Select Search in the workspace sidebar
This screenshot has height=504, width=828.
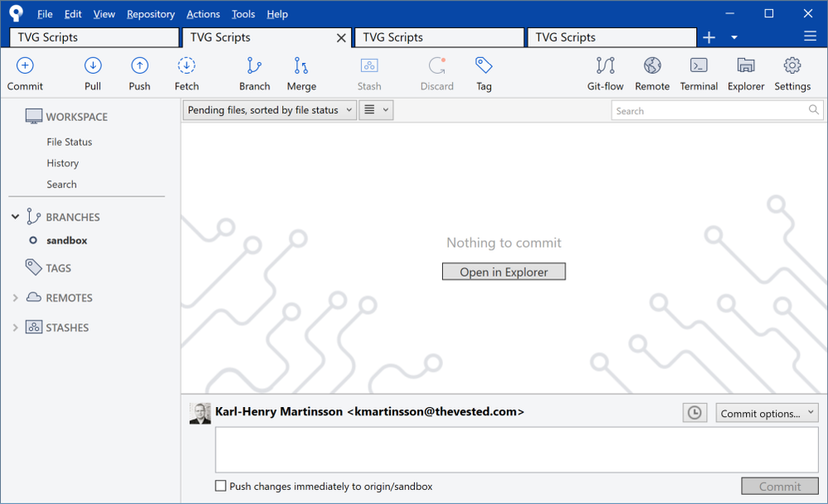point(61,184)
